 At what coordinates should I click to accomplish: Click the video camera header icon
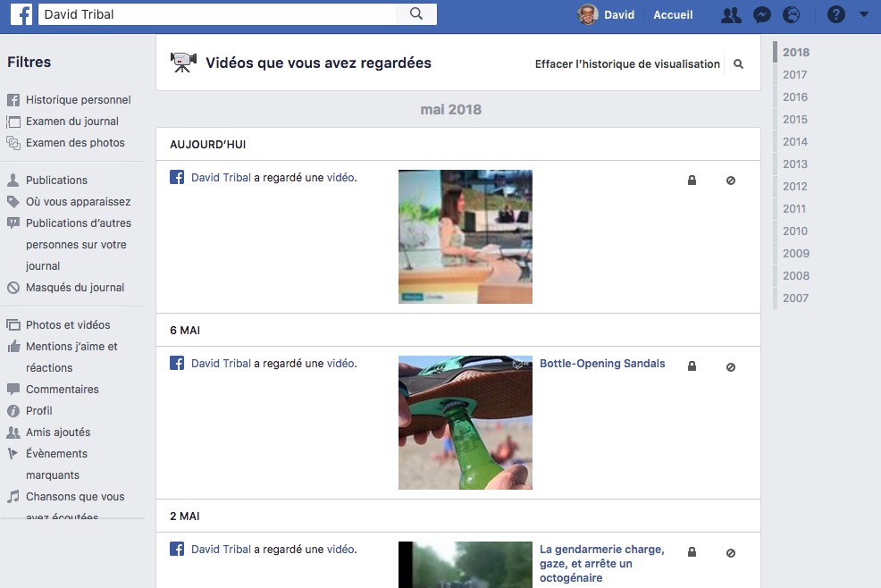[x=183, y=63]
